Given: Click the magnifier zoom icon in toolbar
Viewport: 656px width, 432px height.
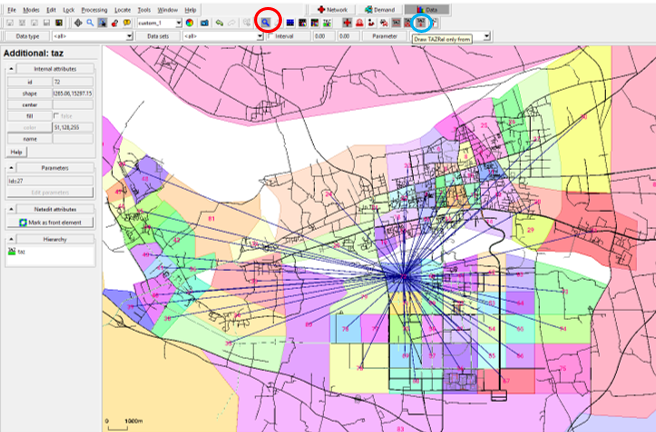Looking at the screenshot, I should coord(91,21).
